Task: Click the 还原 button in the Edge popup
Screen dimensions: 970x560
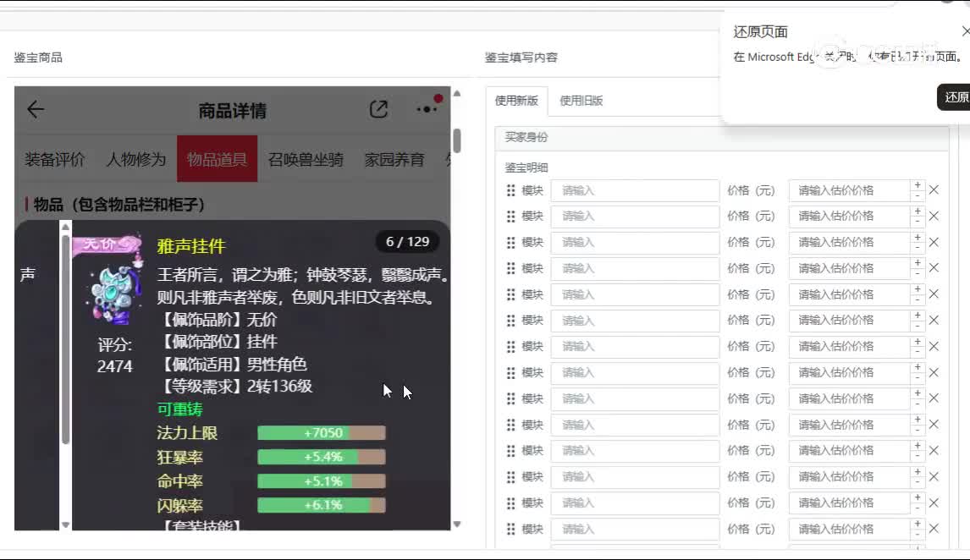Action: [x=956, y=96]
